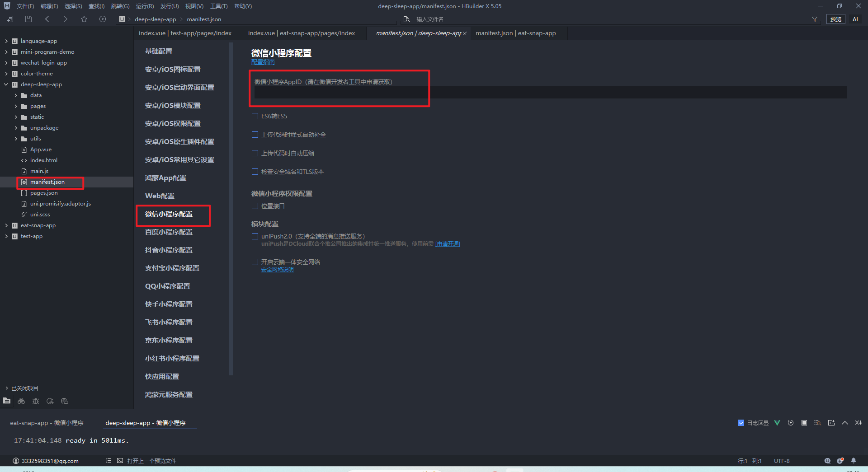Viewport: 868px width, 472px height.
Task: Click the star bookmark icon
Action: coord(84,19)
